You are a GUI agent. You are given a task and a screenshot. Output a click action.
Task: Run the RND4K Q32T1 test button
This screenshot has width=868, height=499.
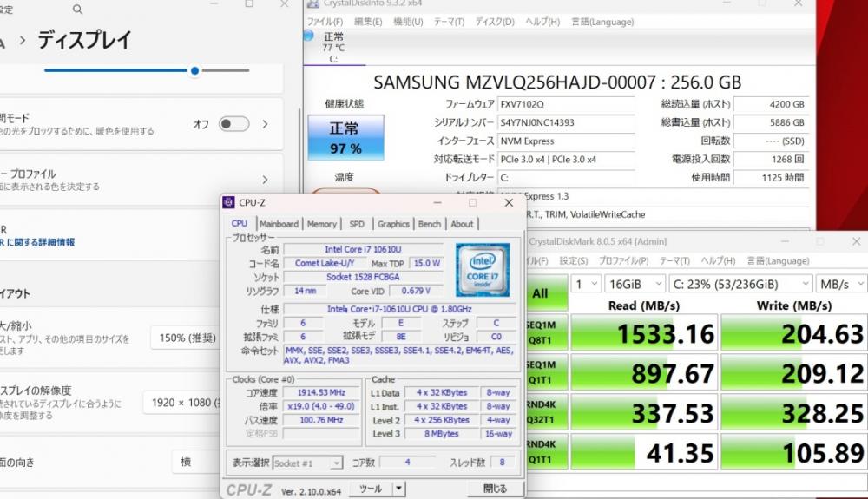tap(546, 412)
